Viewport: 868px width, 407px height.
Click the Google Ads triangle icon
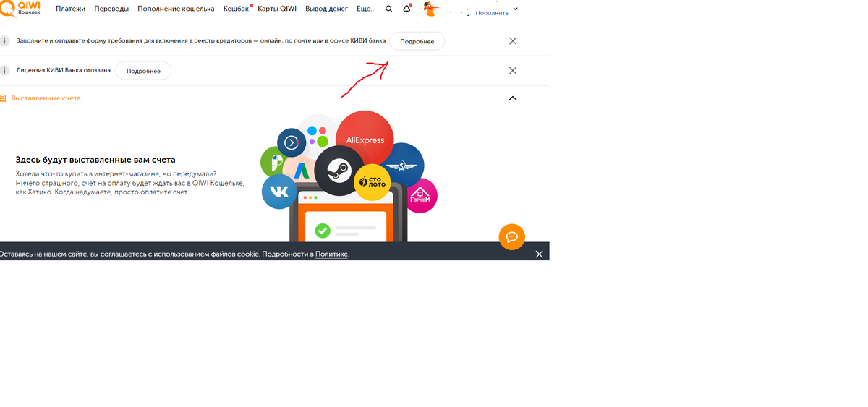(302, 171)
